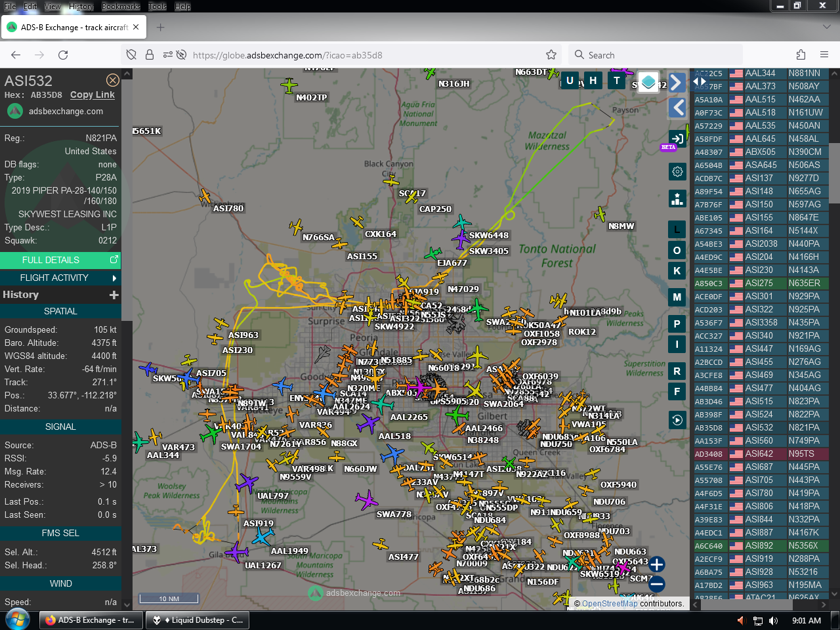
Task: Click the SKW6448 aircraft label on map
Action: 488,236
